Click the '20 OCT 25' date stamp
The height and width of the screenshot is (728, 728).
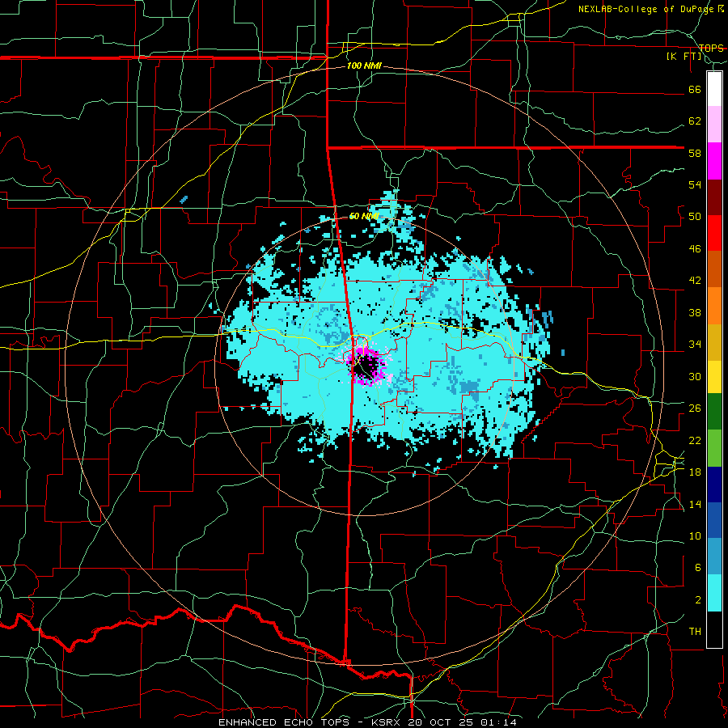coord(440,722)
